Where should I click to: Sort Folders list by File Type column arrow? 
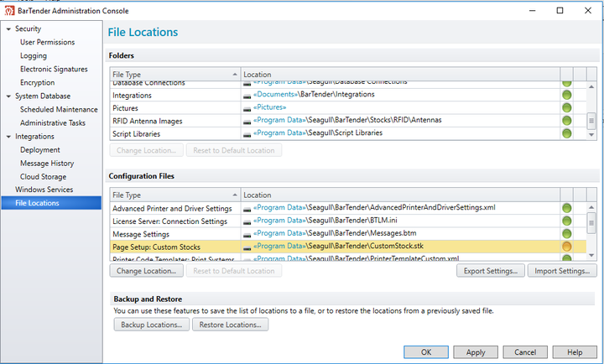tap(235, 74)
